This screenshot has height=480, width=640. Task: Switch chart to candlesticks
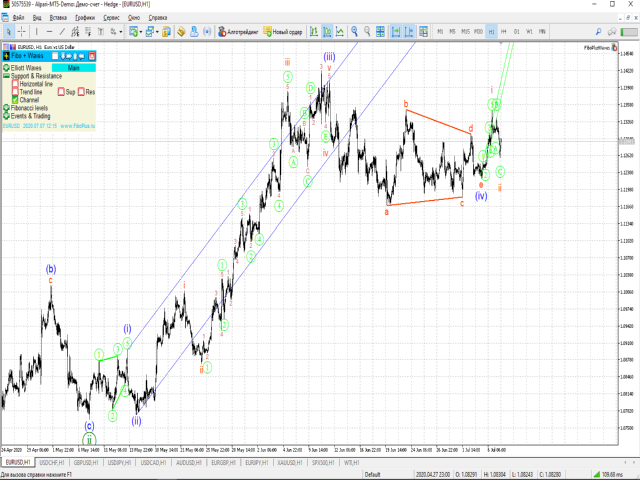[x=327, y=32]
